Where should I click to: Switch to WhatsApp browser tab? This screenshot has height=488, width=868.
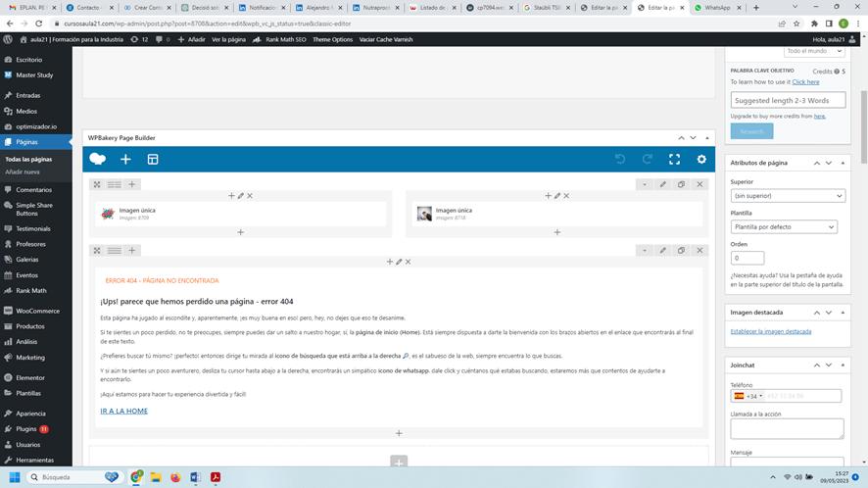click(x=717, y=8)
